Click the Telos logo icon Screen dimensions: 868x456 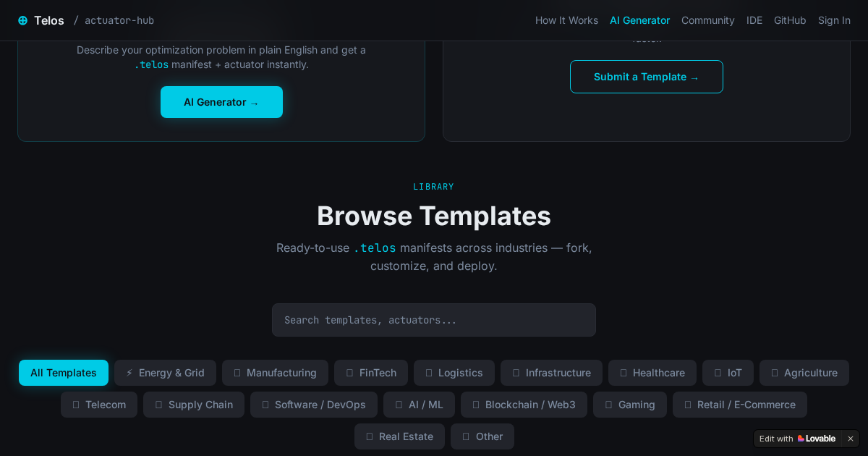point(22,20)
